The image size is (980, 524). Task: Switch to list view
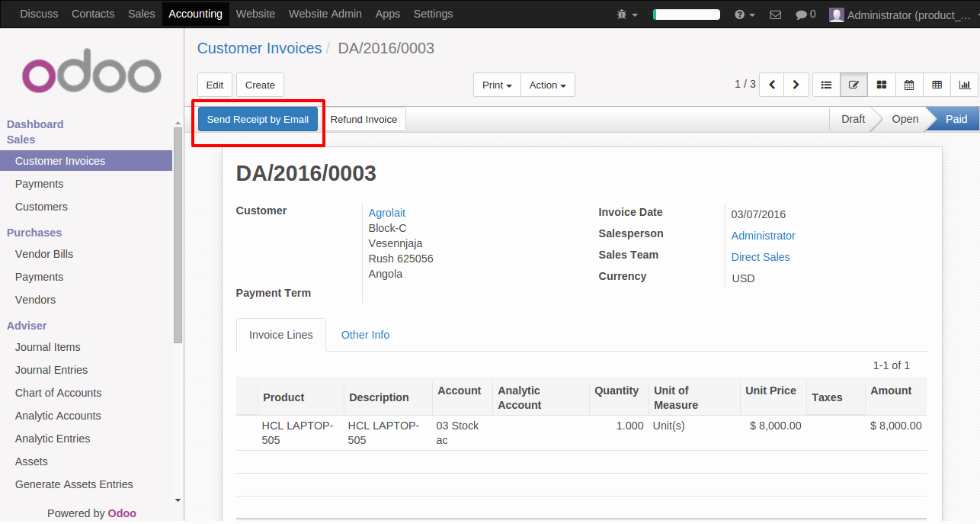tap(826, 85)
